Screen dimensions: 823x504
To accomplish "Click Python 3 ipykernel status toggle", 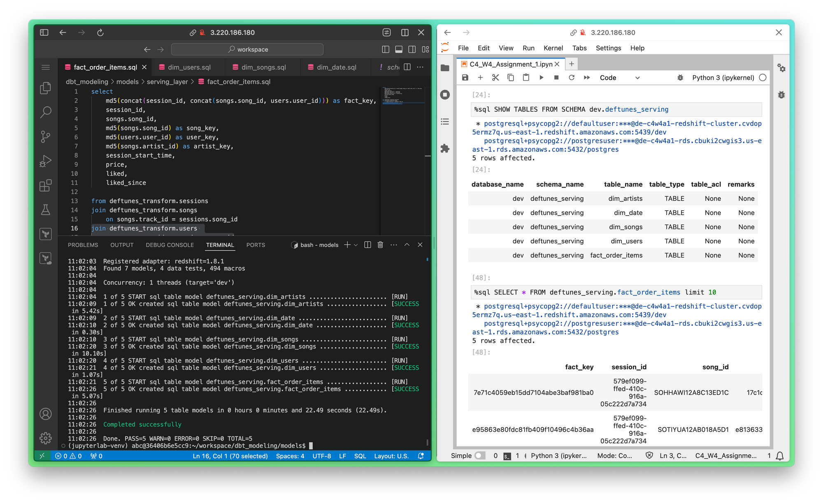I will point(764,77).
